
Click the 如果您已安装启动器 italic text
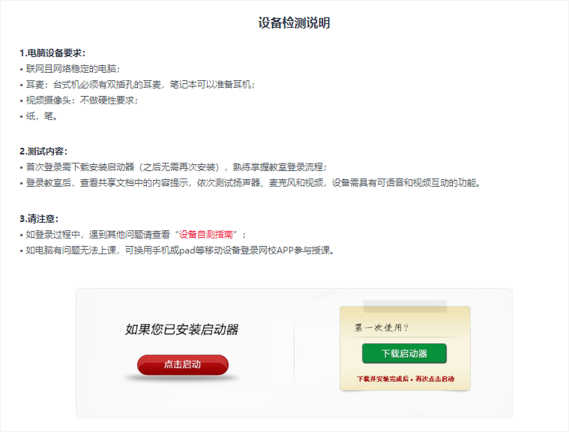182,329
